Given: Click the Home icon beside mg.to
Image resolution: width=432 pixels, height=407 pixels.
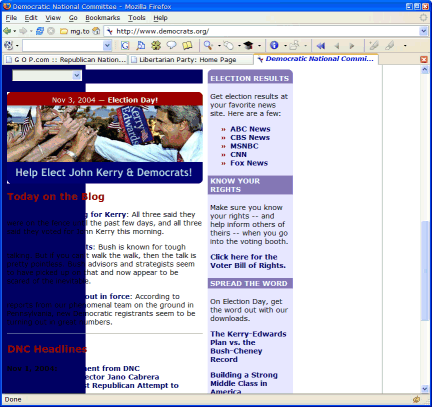Looking at the screenshot, I should [x=96, y=31].
